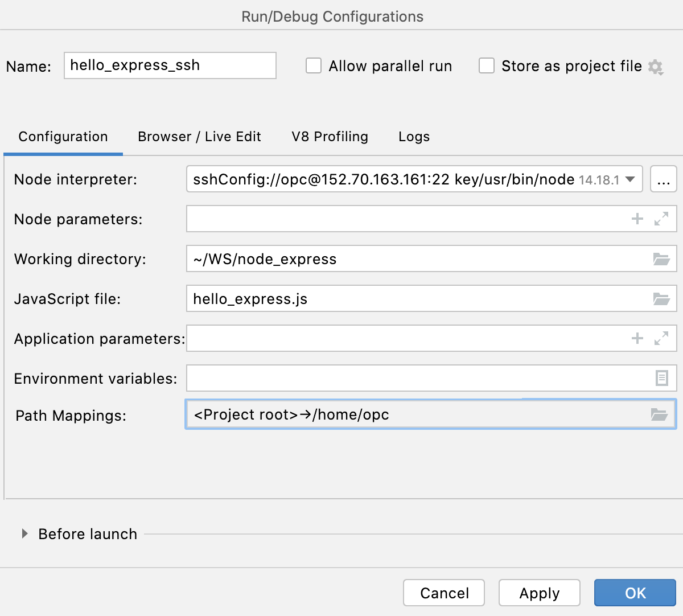This screenshot has height=616, width=683.
Task: Add a macro to Node parameters with plus icon
Action: point(637,219)
